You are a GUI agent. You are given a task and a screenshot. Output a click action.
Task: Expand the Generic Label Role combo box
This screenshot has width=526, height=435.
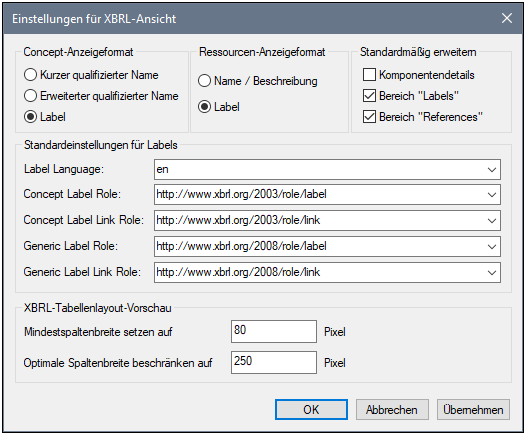[492, 247]
